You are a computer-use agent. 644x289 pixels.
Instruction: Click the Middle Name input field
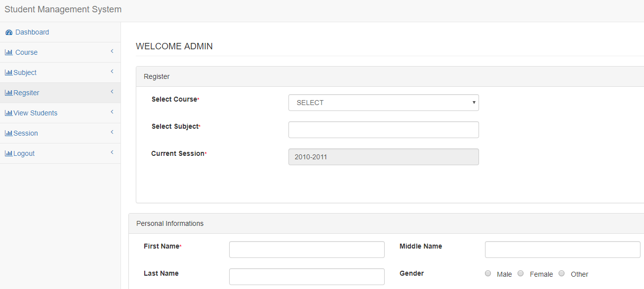562,249
